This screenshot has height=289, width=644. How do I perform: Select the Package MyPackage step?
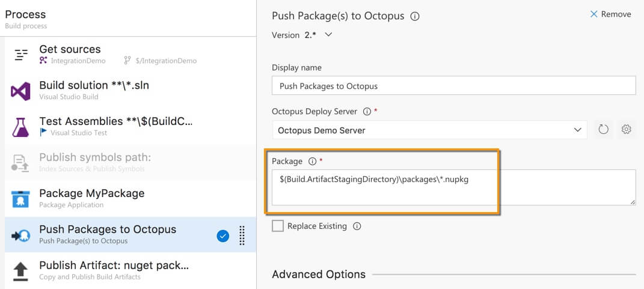pyautogui.click(x=130, y=199)
